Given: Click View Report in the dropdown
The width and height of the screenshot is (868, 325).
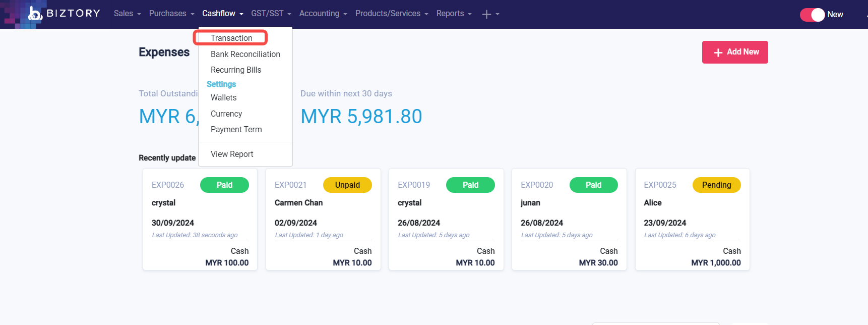Looking at the screenshot, I should (232, 154).
